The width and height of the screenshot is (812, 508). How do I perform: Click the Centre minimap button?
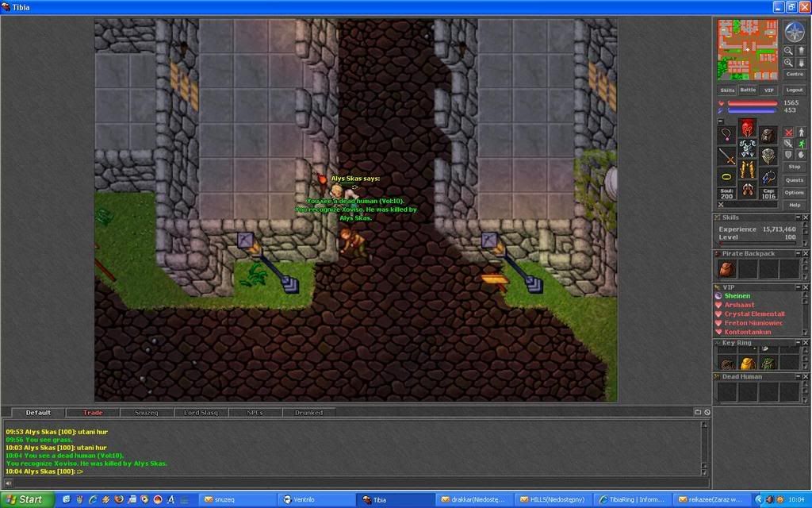click(795, 75)
